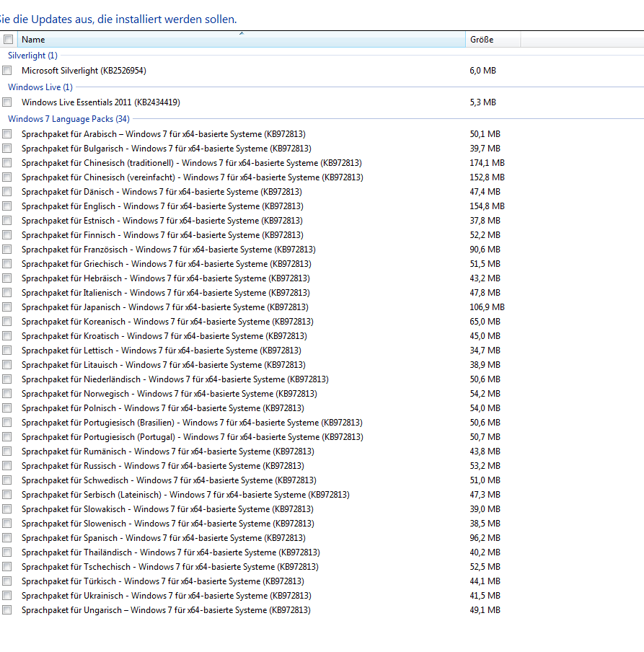This screenshot has height=652, width=644.
Task: Collapse the Silverlight (1) group header
Action: tap(32, 56)
